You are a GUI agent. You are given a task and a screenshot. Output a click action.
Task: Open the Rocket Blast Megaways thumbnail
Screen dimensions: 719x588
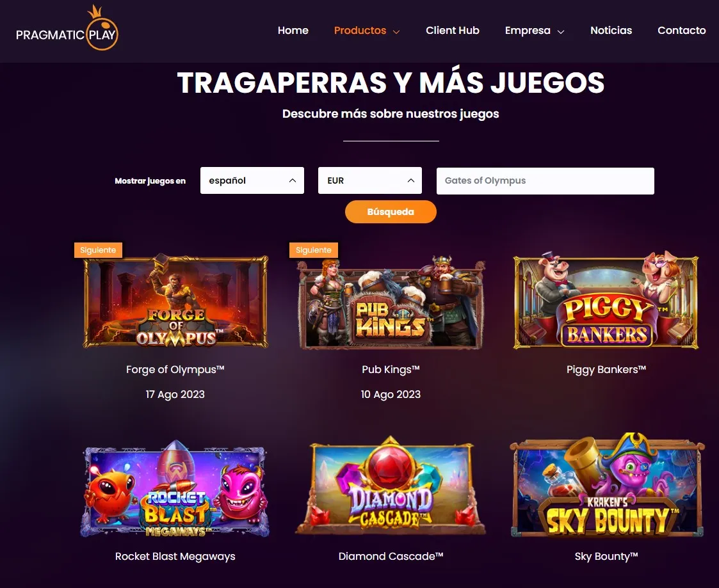(x=175, y=489)
